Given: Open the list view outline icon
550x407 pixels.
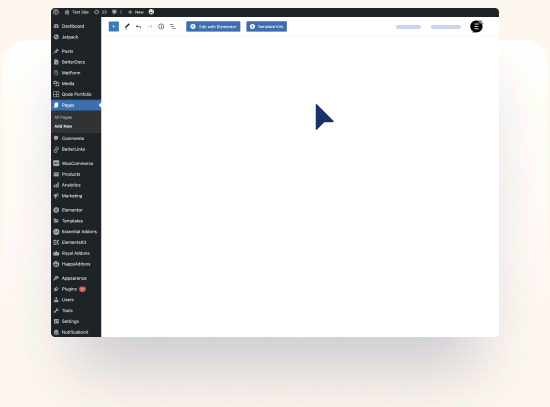Looking at the screenshot, I should pos(173,27).
